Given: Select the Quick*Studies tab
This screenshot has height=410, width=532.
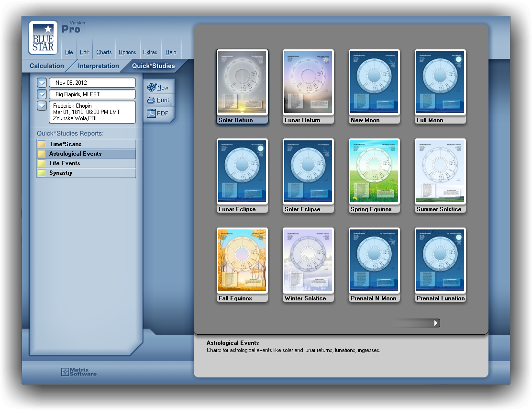Looking at the screenshot, I should (x=154, y=66).
